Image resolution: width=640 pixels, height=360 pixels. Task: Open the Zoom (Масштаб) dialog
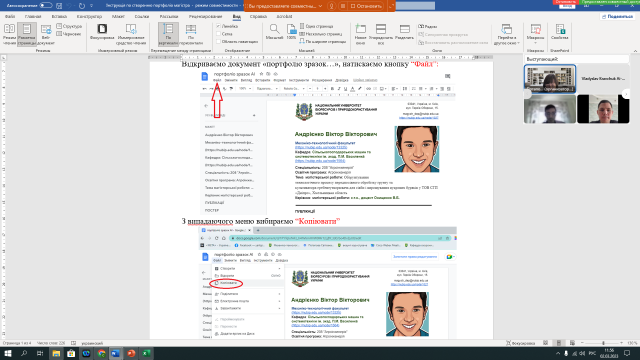[x=274, y=32]
